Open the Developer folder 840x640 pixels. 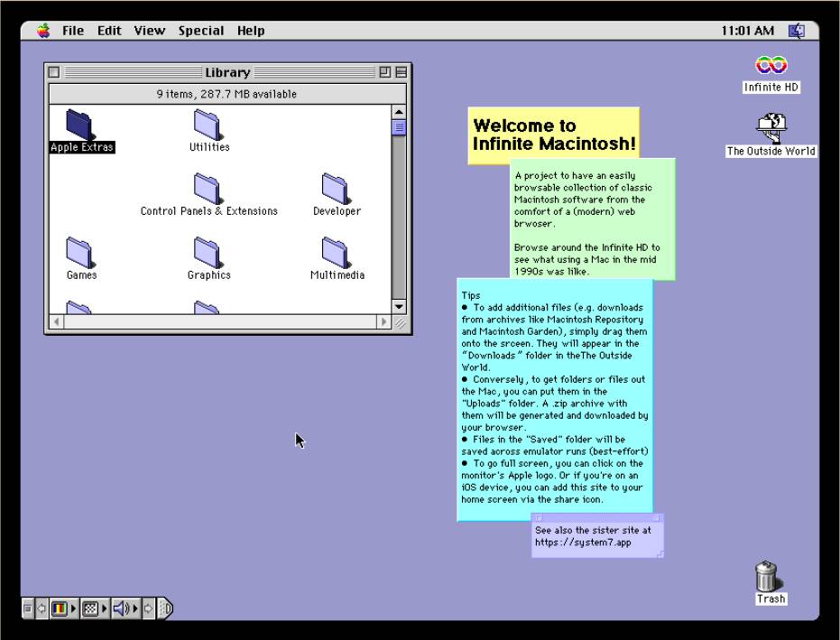(336, 186)
